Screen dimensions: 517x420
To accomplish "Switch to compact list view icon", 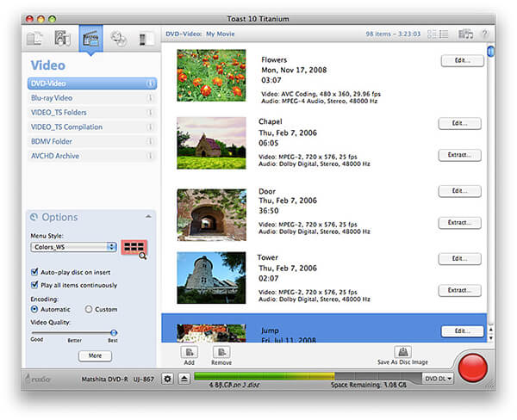I will click(444, 34).
